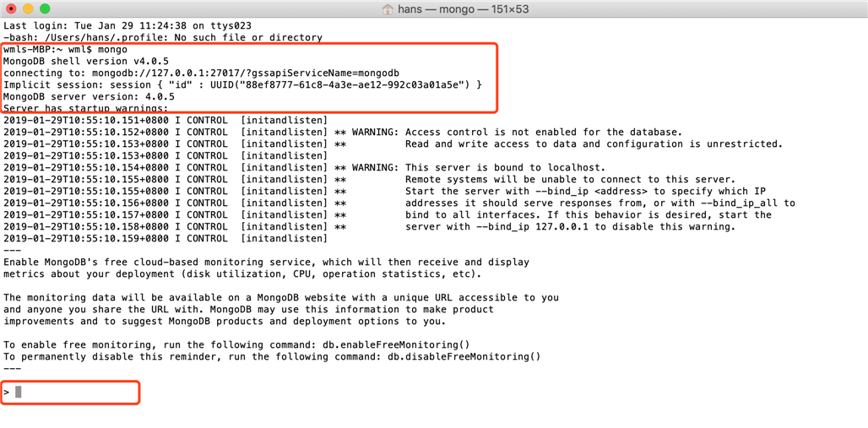Click the mongo shell prompt cursor
This screenshot has height=428, width=868.
pos(19,392)
